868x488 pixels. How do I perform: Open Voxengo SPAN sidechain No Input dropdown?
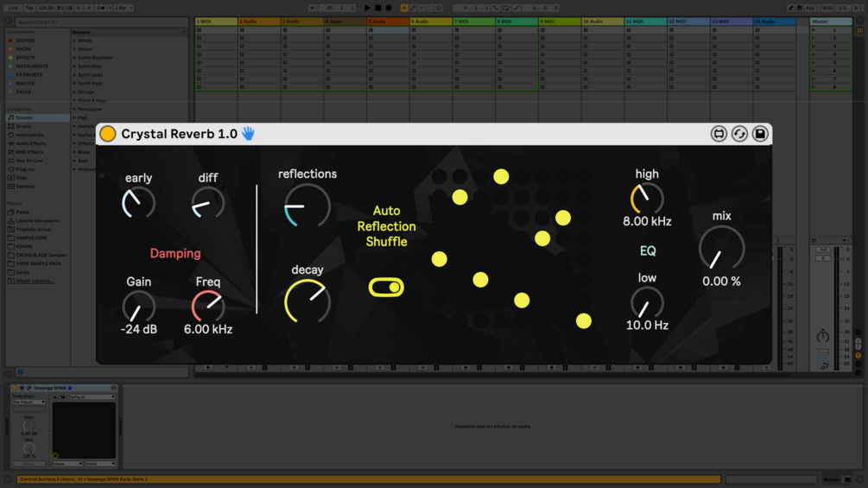pos(29,402)
